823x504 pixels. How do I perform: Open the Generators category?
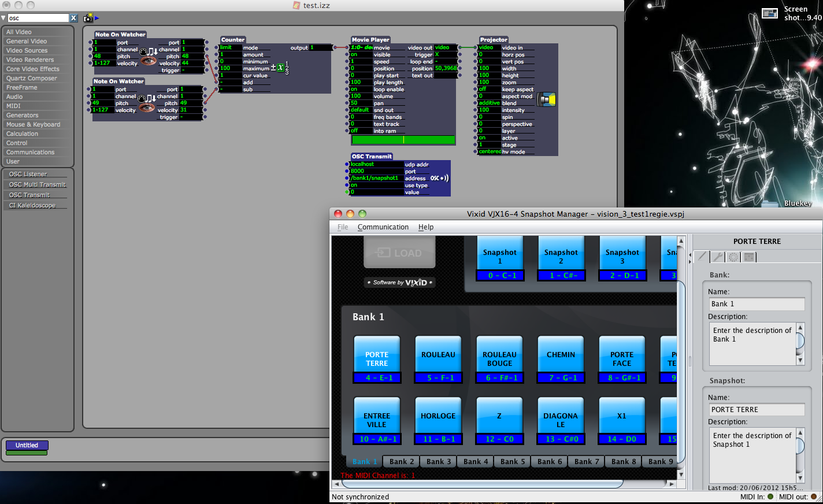click(38, 115)
